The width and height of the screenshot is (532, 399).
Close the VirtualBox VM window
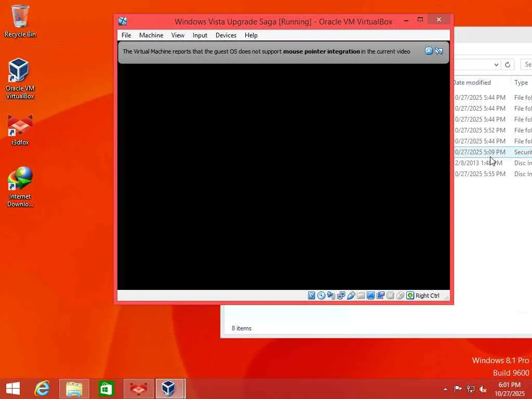pos(439,20)
